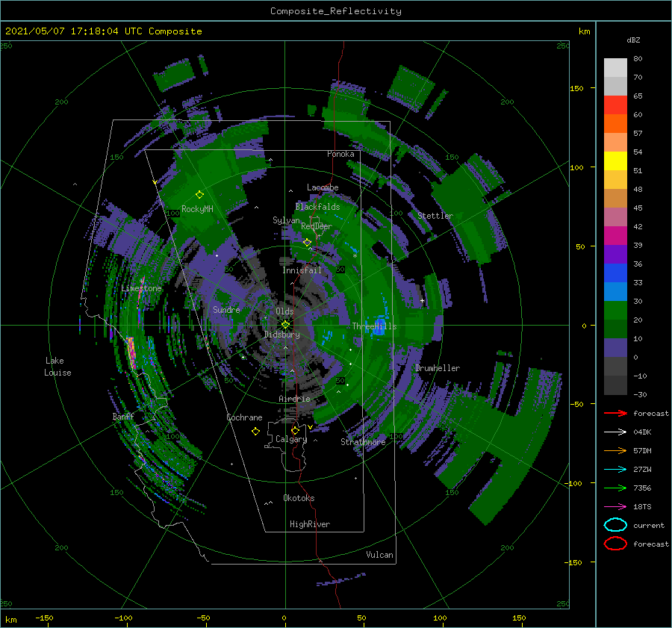The width and height of the screenshot is (672, 628).
Task: Click the cyan 27ZW arrow legend icon
Action: 615,470
